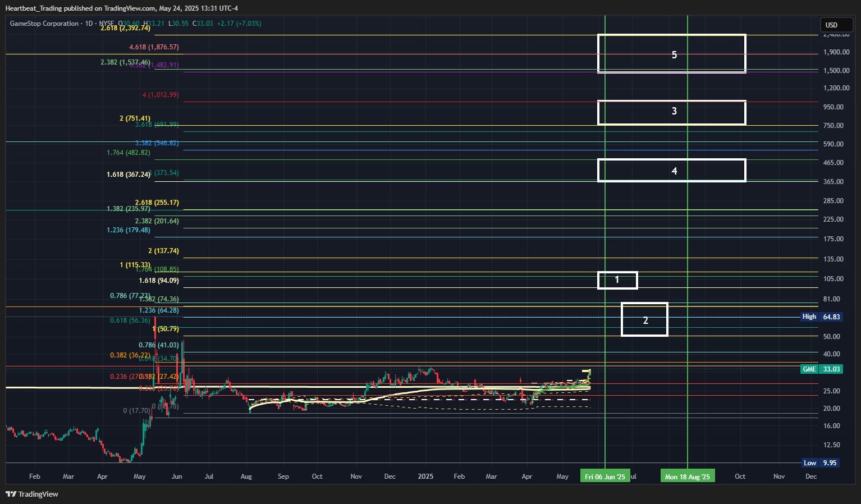Click 105.00 on the price axis
This screenshot has width=861, height=504.
833,279
